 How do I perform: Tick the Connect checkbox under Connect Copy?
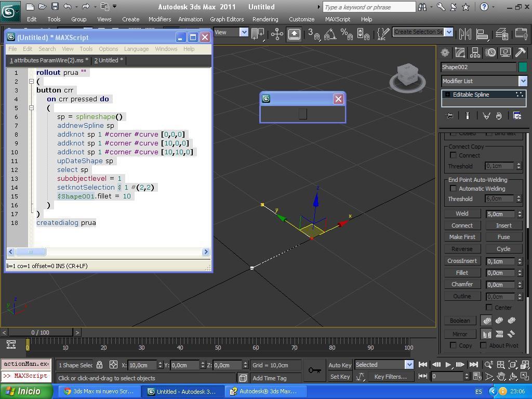tap(453, 155)
